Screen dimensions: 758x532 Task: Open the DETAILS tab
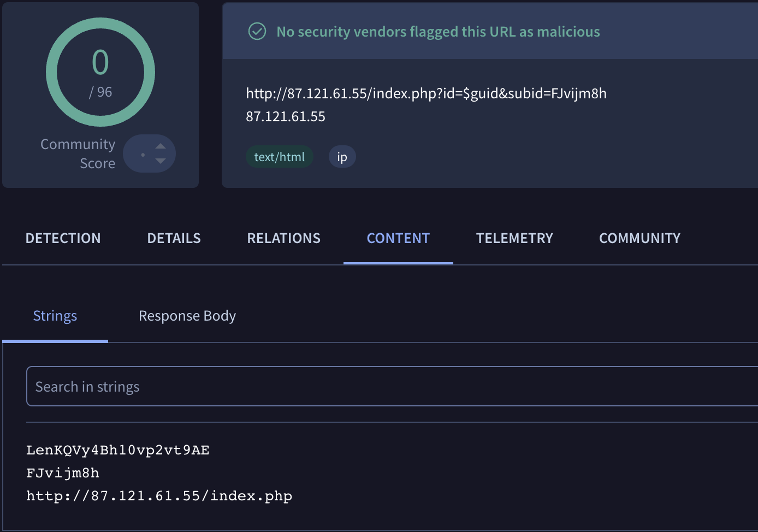tap(174, 238)
